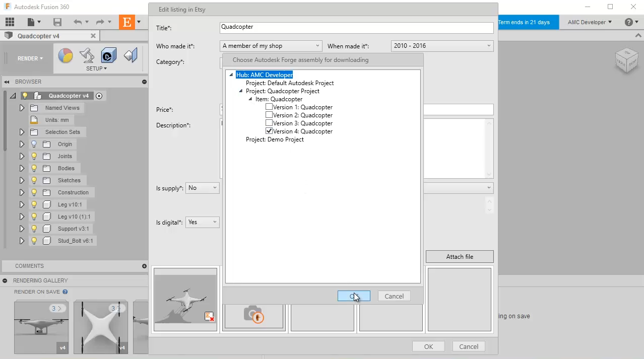
Task: Open the top-view drone render thumbnail
Action: click(101, 327)
